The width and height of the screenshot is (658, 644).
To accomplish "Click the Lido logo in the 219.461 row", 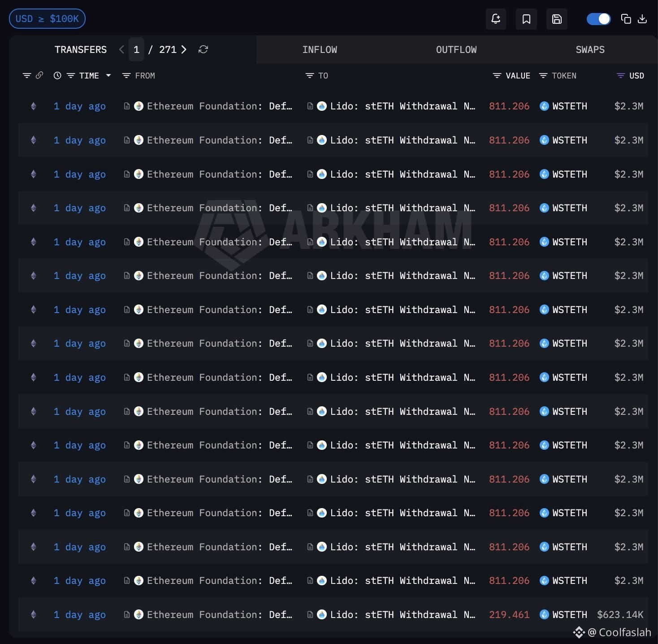I will tap(322, 614).
